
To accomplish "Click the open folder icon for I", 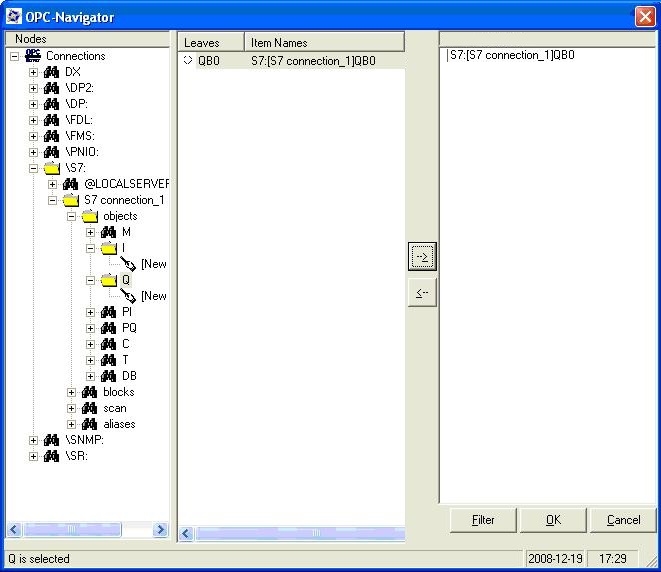I will 109,248.
